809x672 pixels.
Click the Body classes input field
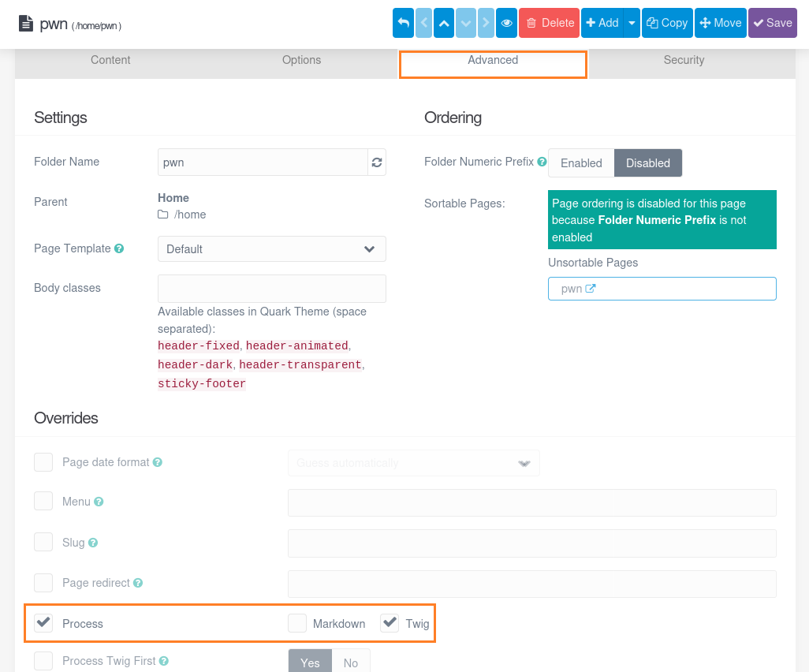(x=272, y=289)
